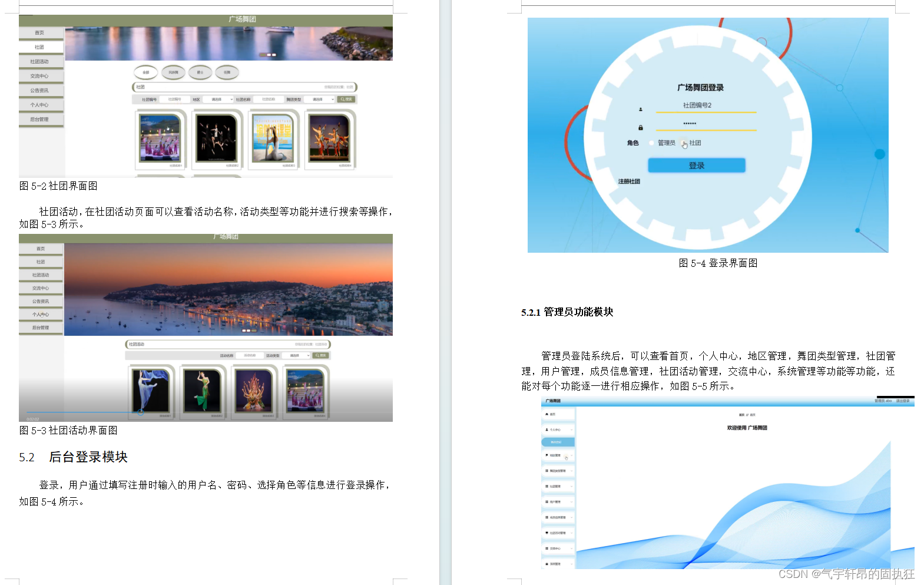Select the second category pill on 社团 page

(173, 72)
